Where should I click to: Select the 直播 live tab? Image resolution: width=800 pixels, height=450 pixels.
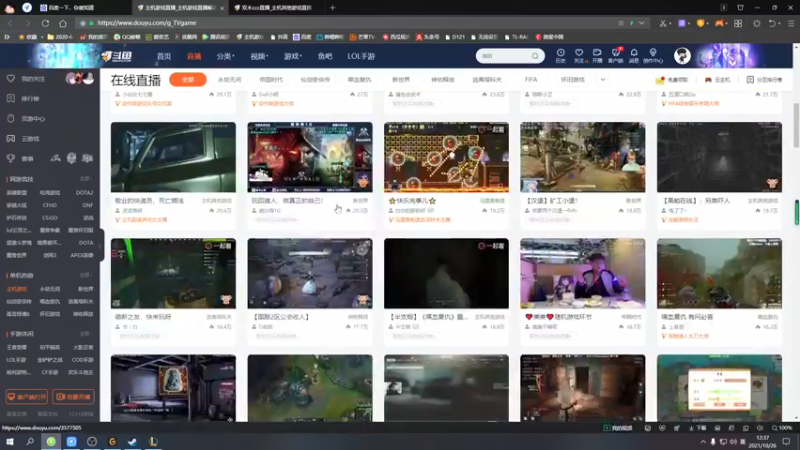pos(194,56)
